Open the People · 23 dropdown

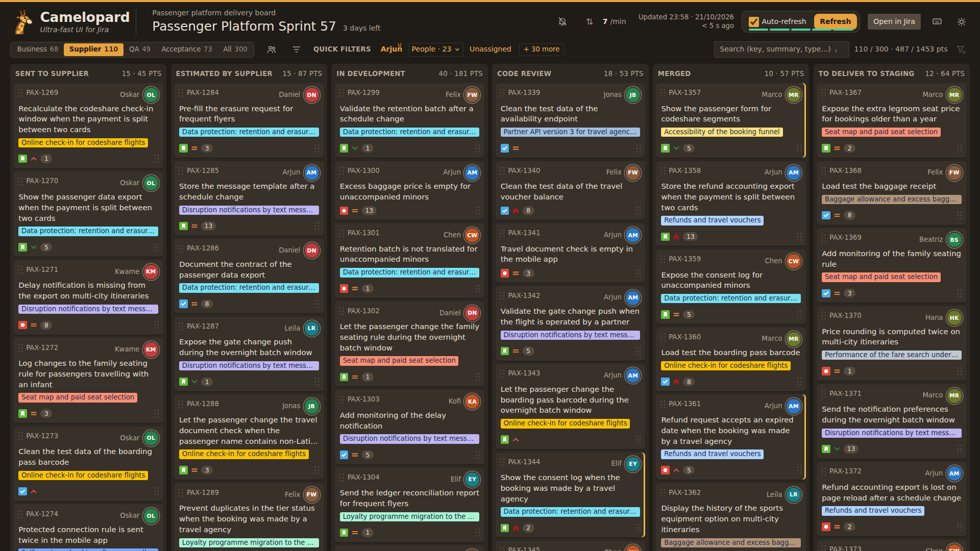coord(435,49)
